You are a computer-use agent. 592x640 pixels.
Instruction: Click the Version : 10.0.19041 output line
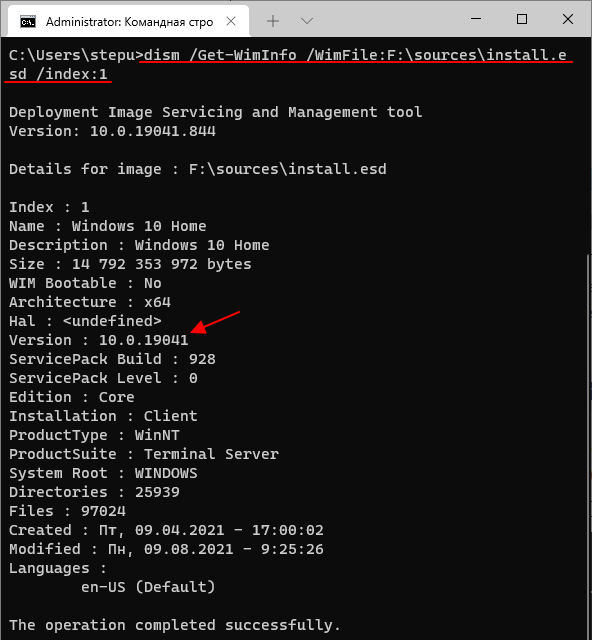pos(99,340)
